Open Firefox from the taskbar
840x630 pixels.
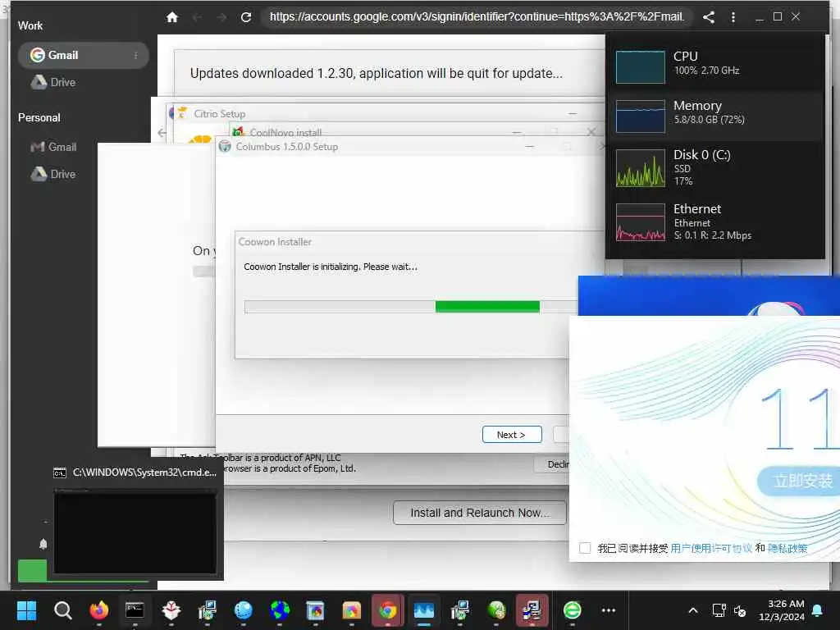[x=98, y=610]
